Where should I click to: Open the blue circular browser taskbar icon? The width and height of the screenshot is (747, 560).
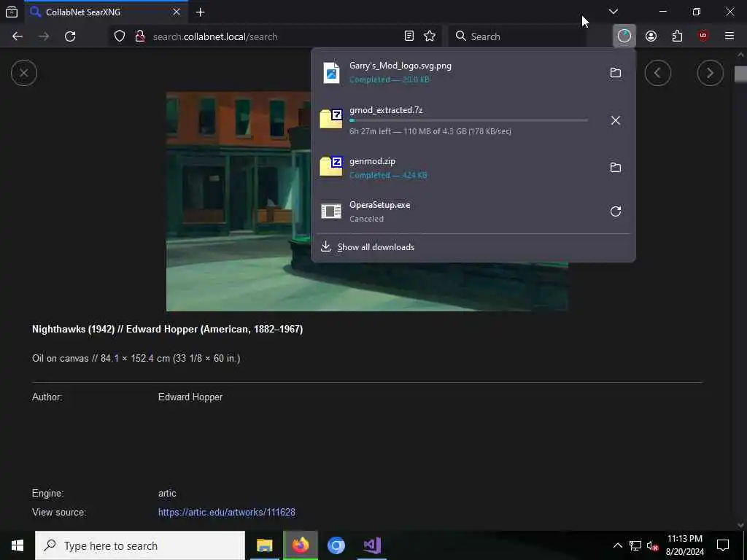[x=336, y=545]
